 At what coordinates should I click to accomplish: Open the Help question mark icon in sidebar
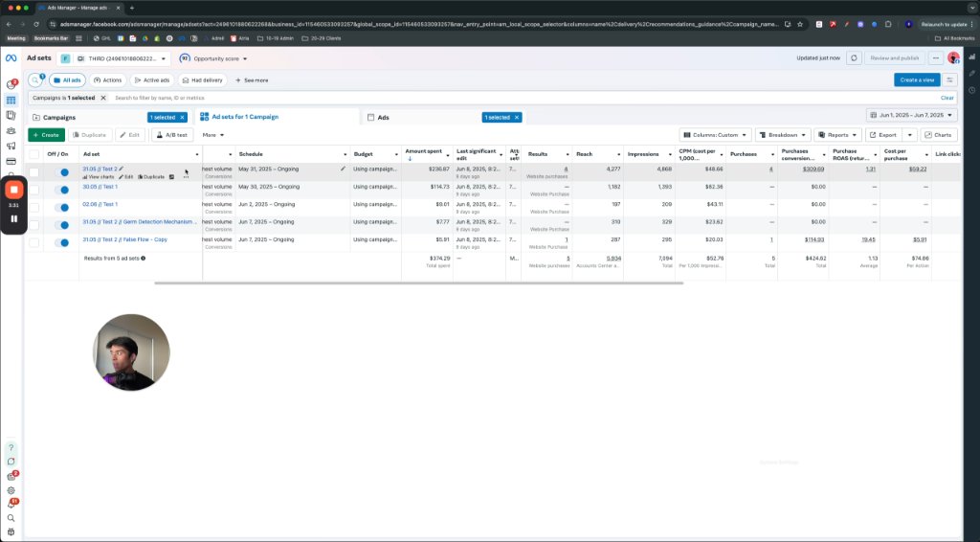tap(11, 447)
